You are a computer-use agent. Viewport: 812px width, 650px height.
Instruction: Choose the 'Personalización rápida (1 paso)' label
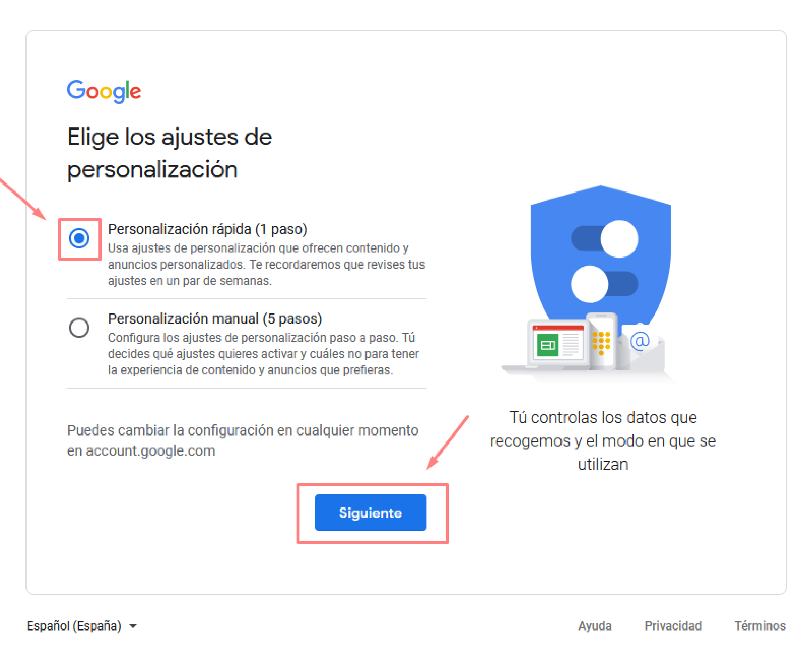(208, 229)
